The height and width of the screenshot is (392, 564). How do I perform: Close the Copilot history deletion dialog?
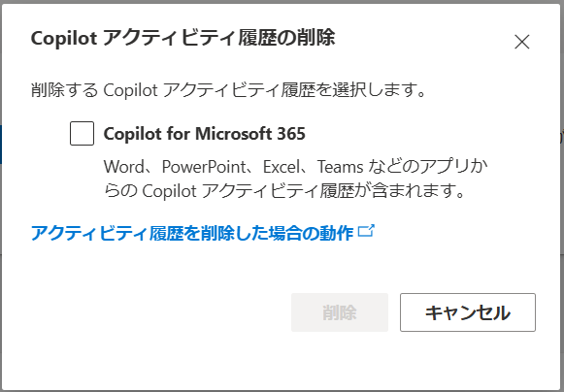(x=521, y=42)
